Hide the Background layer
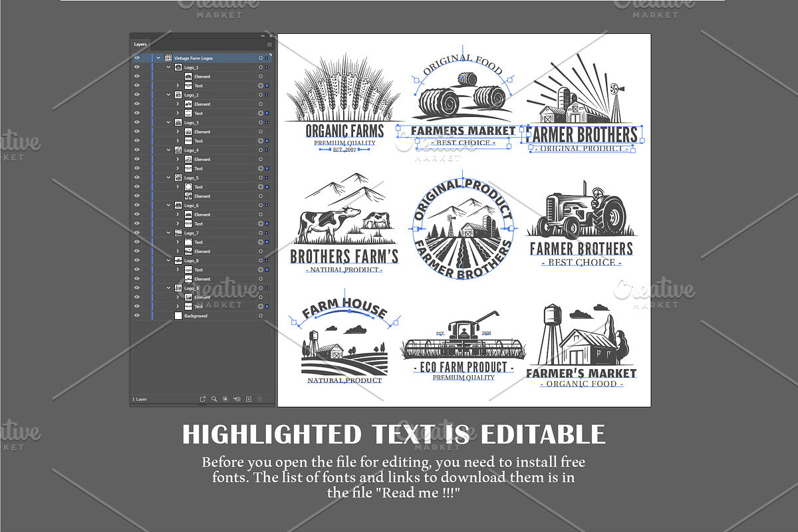The width and height of the screenshot is (798, 532). tap(137, 316)
